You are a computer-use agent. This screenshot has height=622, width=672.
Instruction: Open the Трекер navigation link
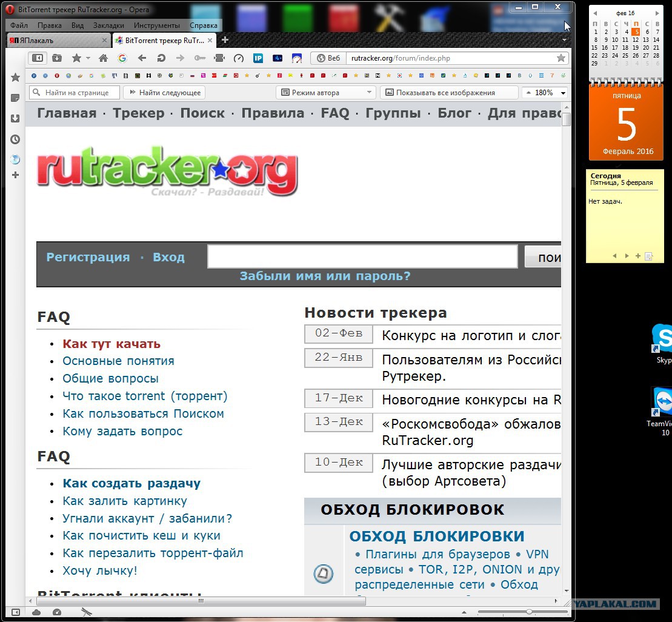(138, 113)
